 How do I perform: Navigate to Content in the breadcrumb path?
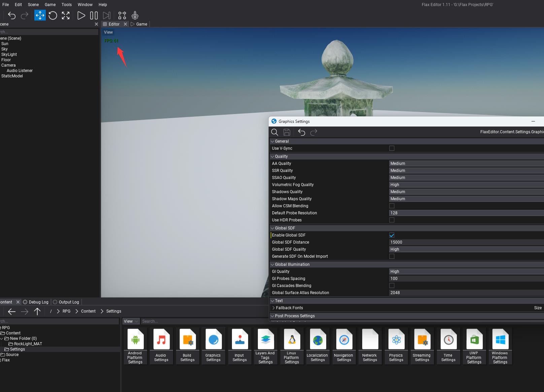tap(88, 311)
